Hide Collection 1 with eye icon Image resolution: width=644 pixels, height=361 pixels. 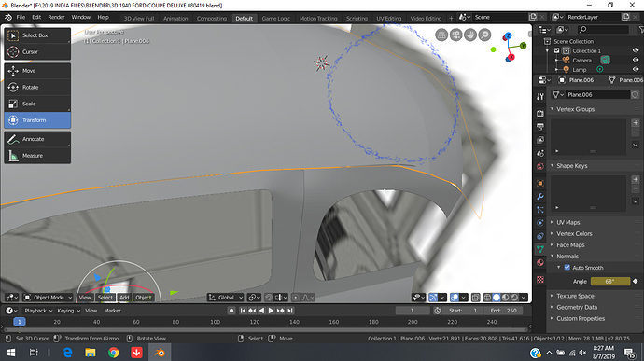coord(636,50)
